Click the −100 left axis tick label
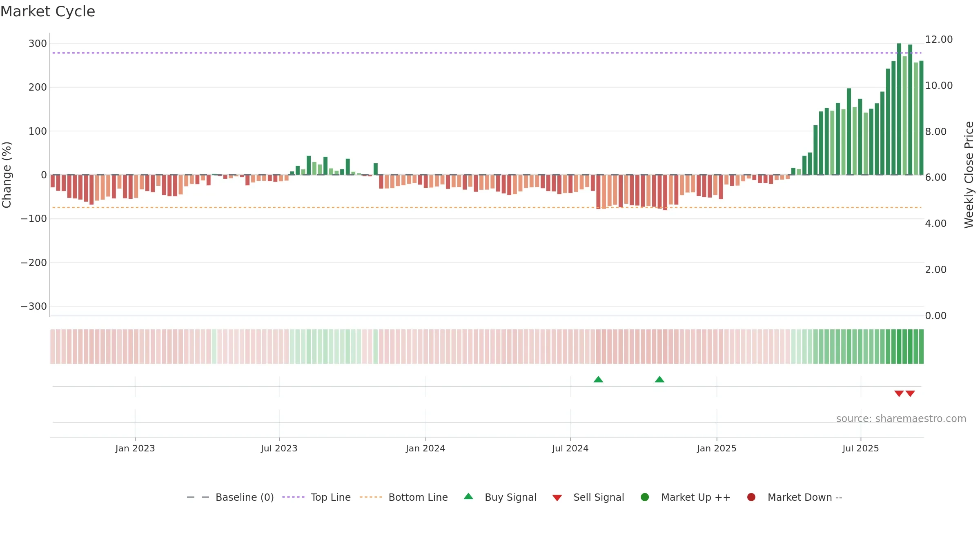 [x=34, y=219]
